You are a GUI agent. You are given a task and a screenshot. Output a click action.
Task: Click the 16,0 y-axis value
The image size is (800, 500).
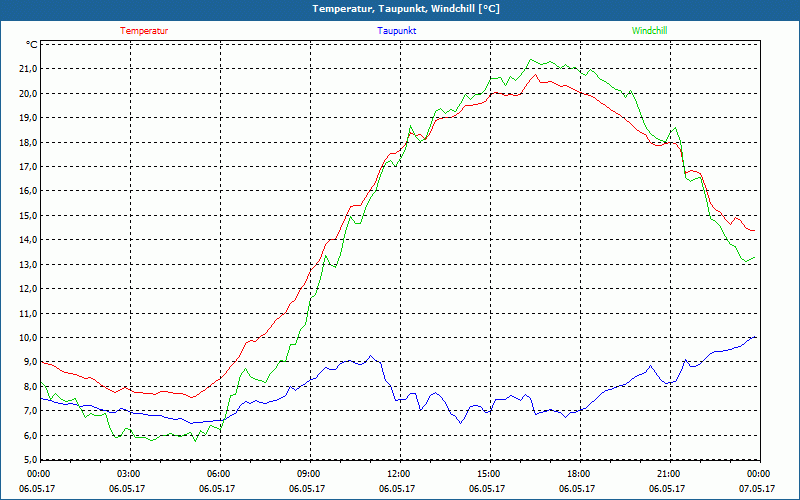click(29, 191)
